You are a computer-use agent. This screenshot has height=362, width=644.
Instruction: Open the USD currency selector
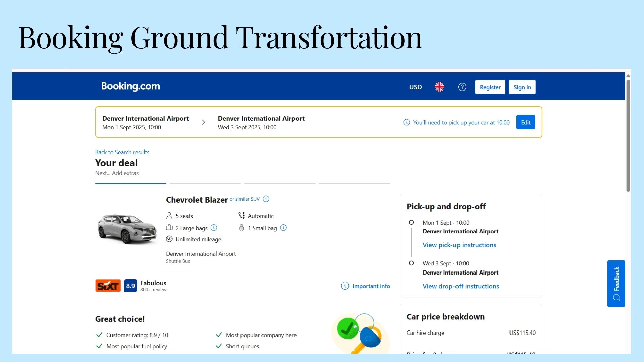pos(415,87)
